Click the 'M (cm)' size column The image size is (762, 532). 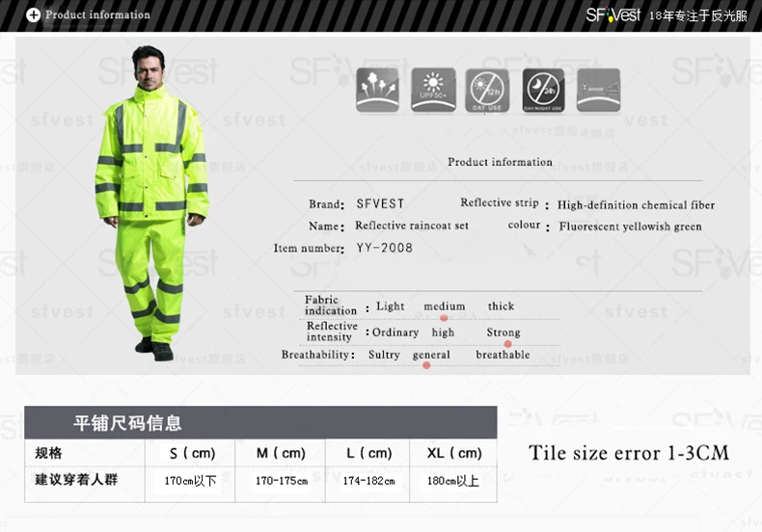click(281, 453)
